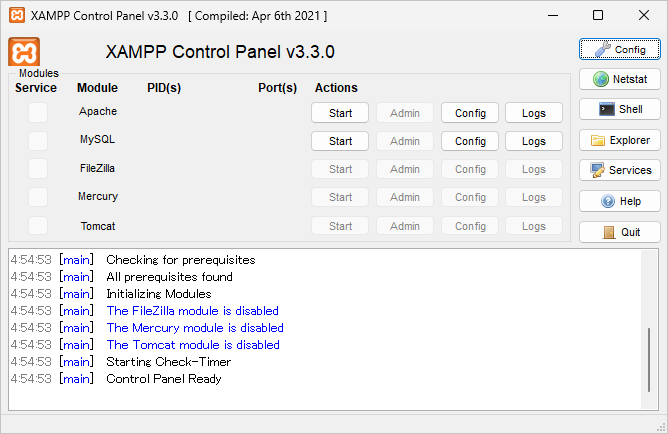Open the Explorer folder button
The height and width of the screenshot is (434, 668).
pos(619,140)
